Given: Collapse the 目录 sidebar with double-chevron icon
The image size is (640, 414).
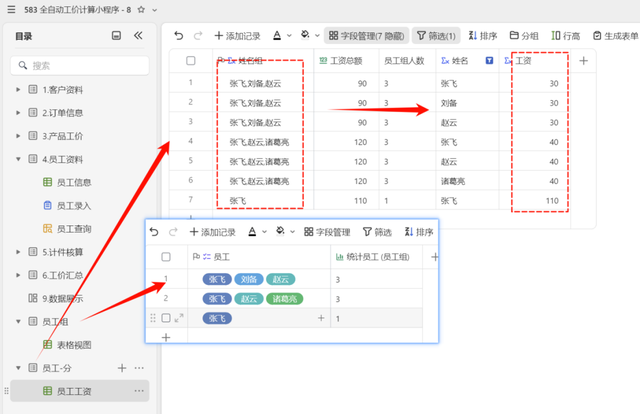Looking at the screenshot, I should [138, 36].
